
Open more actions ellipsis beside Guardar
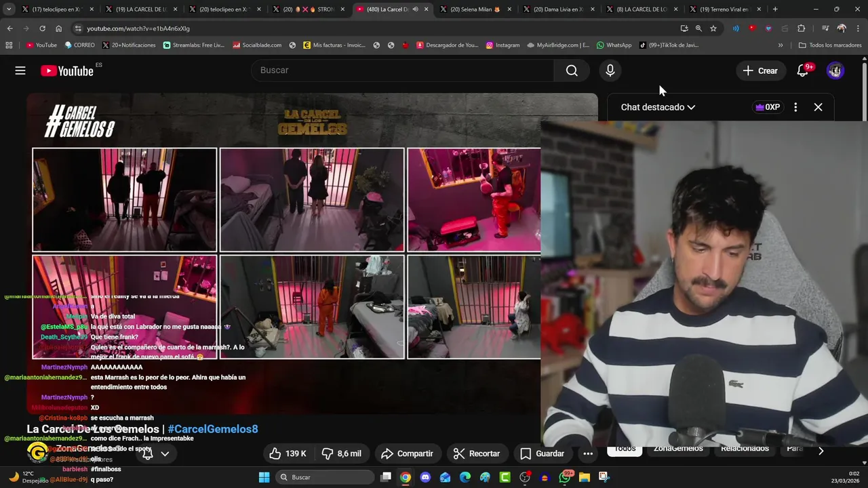click(x=588, y=453)
